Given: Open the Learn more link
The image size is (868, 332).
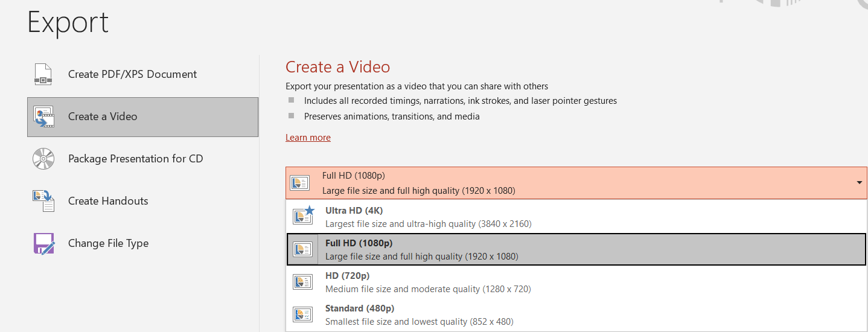Looking at the screenshot, I should point(308,138).
